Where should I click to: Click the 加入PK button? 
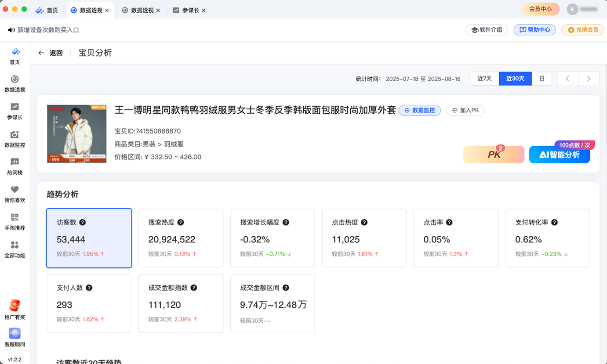pos(465,110)
